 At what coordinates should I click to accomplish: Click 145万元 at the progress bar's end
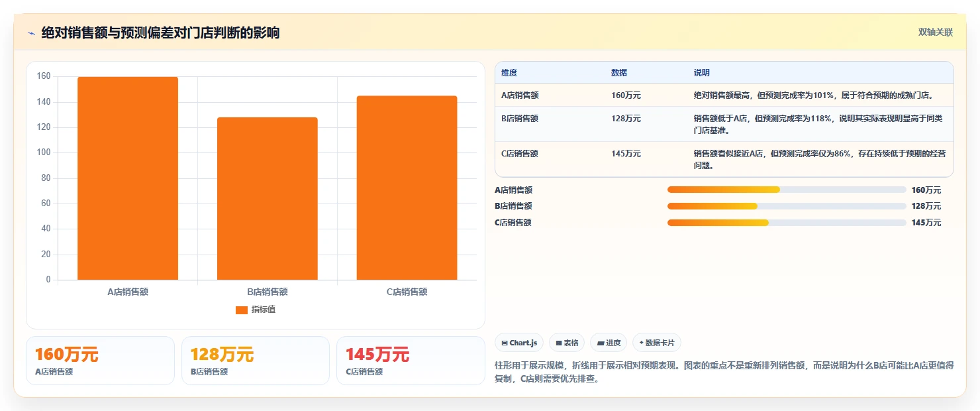click(x=926, y=223)
